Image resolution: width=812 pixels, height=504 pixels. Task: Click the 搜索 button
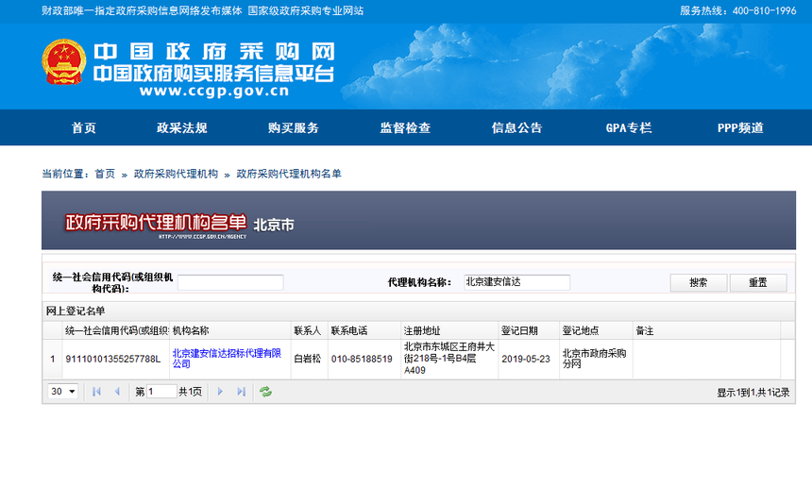click(699, 282)
